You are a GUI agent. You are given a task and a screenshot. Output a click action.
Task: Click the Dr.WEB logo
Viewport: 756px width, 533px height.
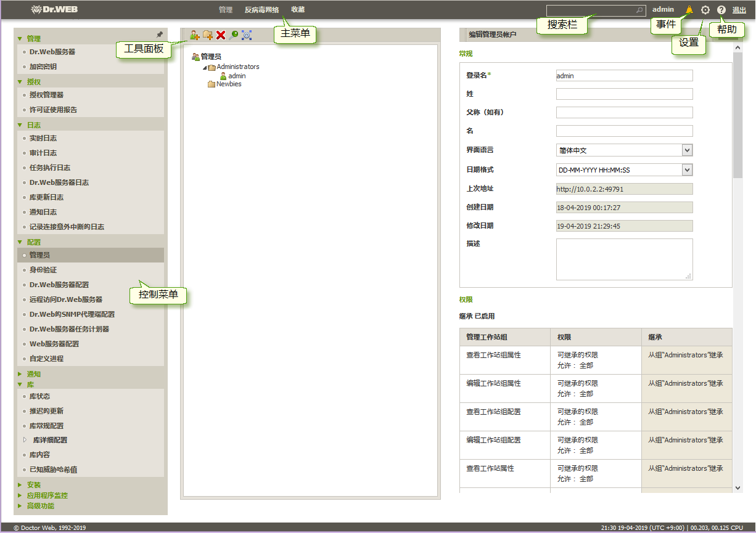tap(54, 9)
